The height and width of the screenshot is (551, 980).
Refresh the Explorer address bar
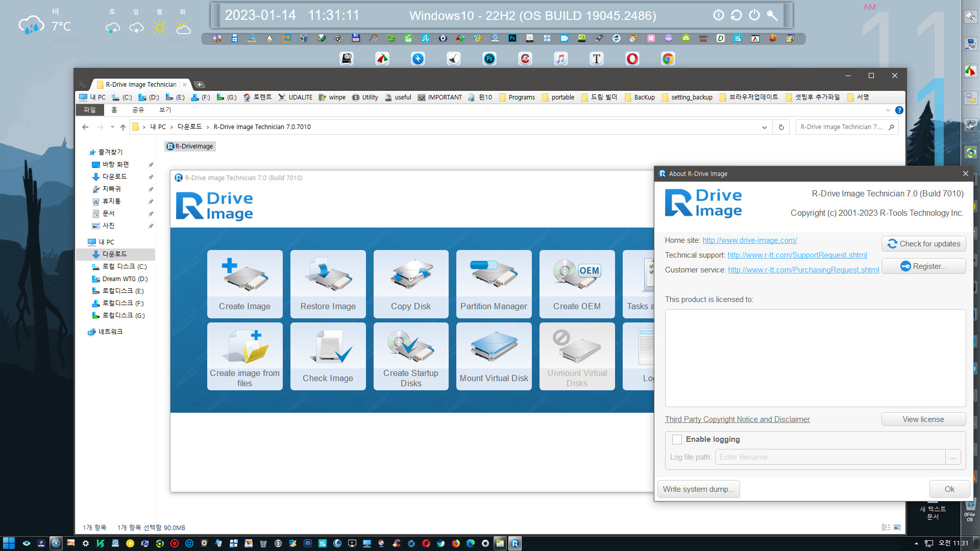[781, 127]
